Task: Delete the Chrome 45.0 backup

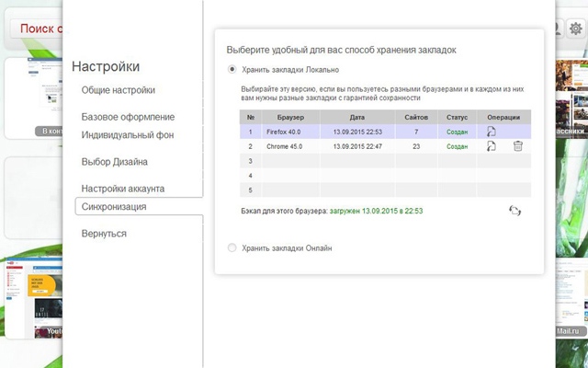Action: pos(518,146)
